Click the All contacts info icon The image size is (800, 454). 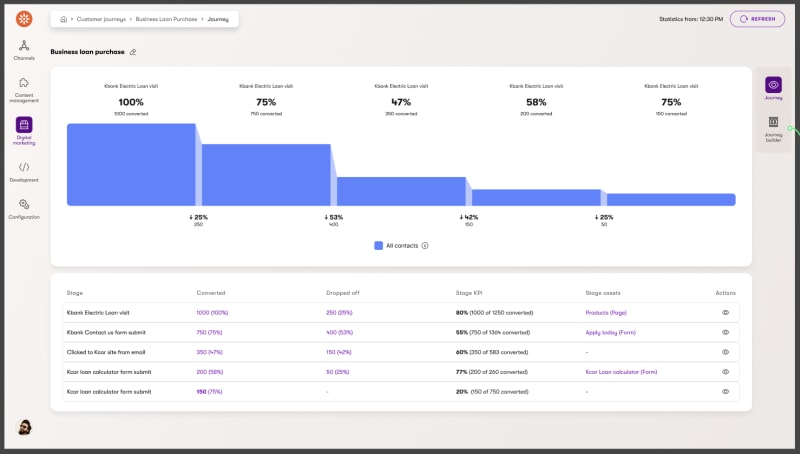pos(425,245)
